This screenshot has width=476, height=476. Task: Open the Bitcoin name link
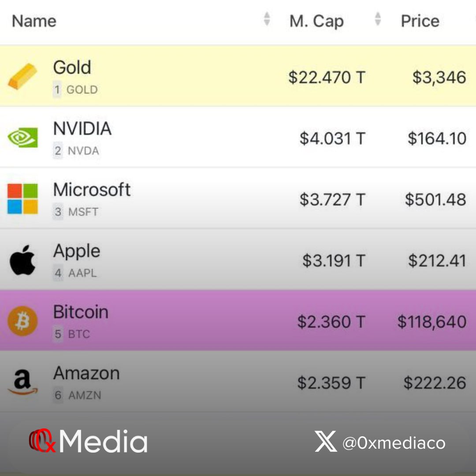(x=81, y=312)
